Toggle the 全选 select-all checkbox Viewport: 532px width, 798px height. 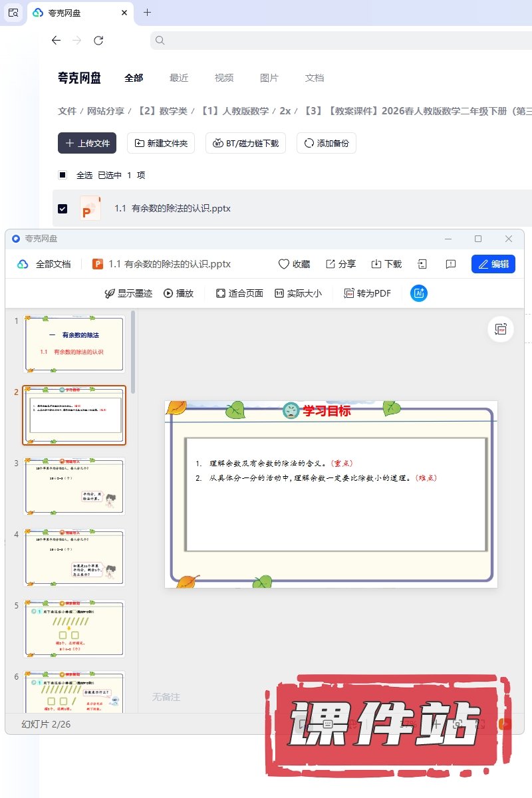[x=63, y=176]
